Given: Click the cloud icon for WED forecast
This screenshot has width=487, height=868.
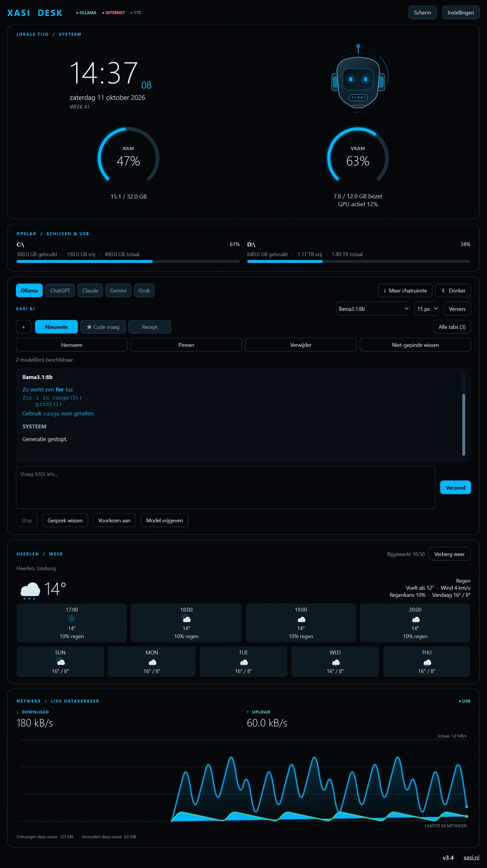Looking at the screenshot, I should click(x=335, y=662).
